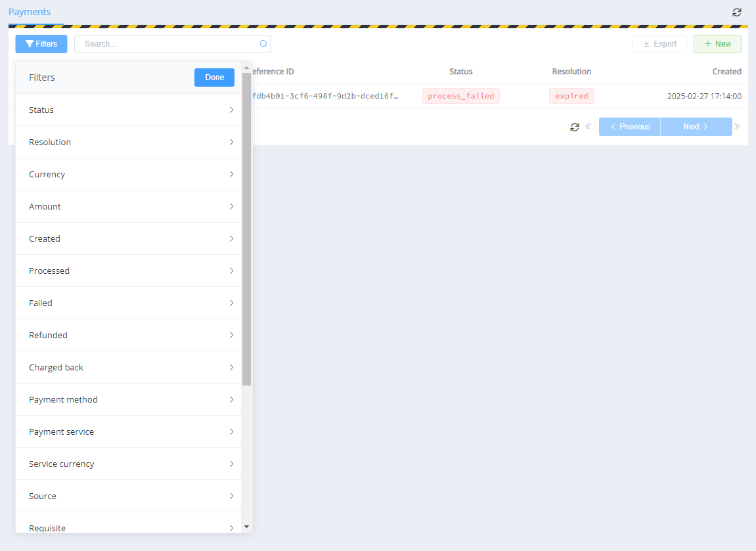Click the refresh icon beside pagination
Screen dimensions: 756x551
click(575, 127)
